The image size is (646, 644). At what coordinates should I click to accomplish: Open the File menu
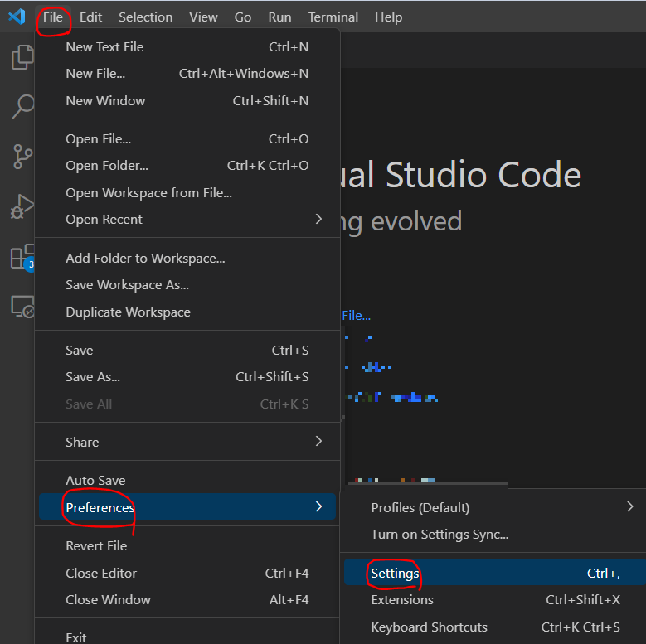[53, 17]
